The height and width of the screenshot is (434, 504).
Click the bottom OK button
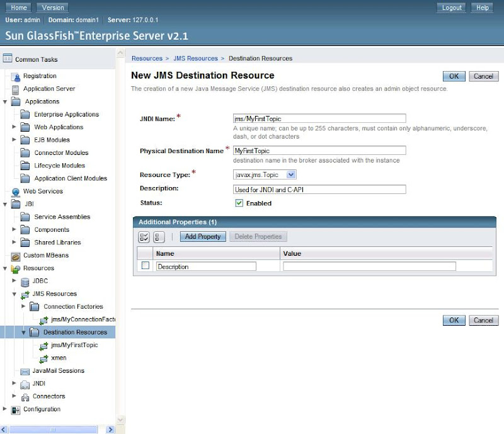(454, 320)
